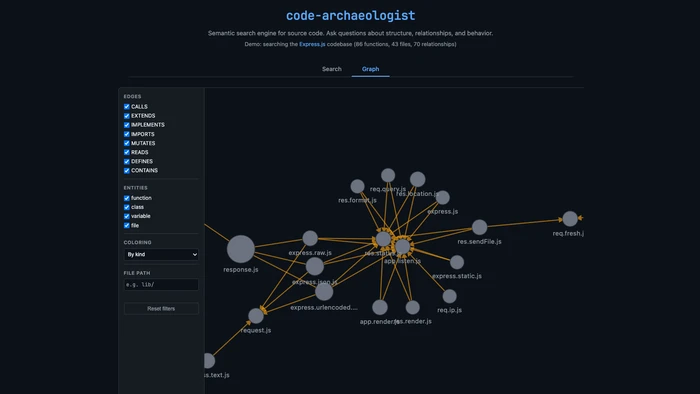
Task: Click the request.js node
Action: tap(256, 316)
